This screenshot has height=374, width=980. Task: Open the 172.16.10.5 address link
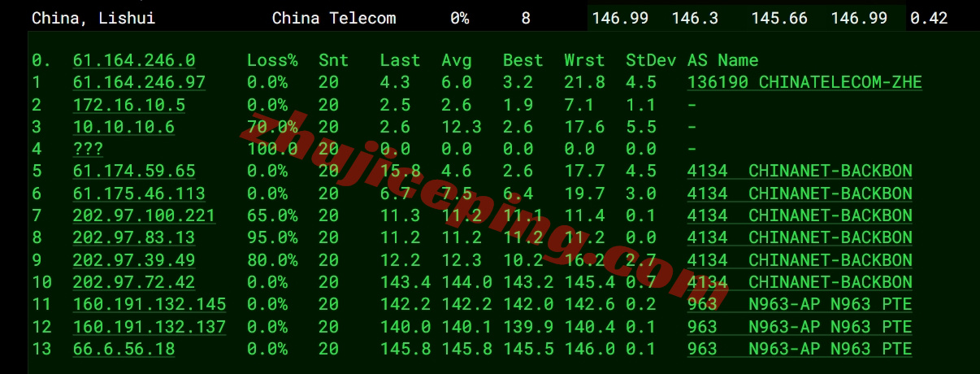[x=128, y=105]
